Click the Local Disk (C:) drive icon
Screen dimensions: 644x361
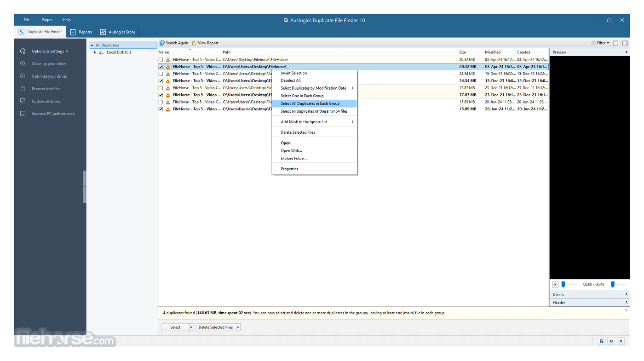coord(102,52)
